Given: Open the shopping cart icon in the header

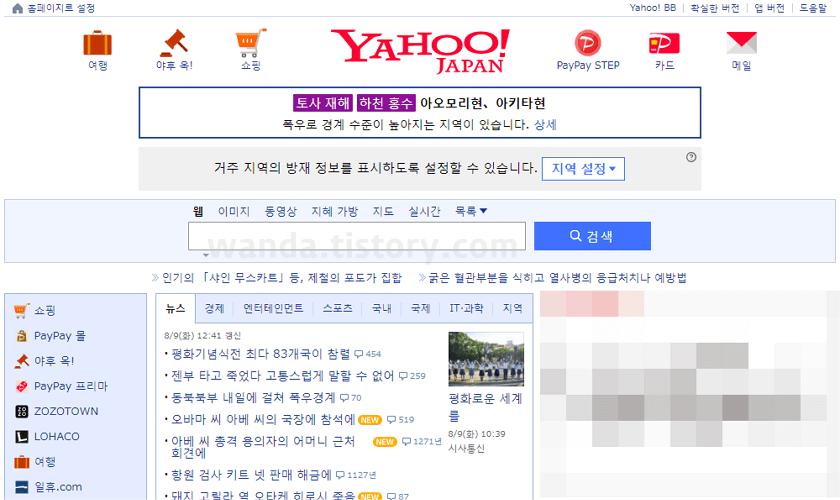Looking at the screenshot, I should pos(251,43).
